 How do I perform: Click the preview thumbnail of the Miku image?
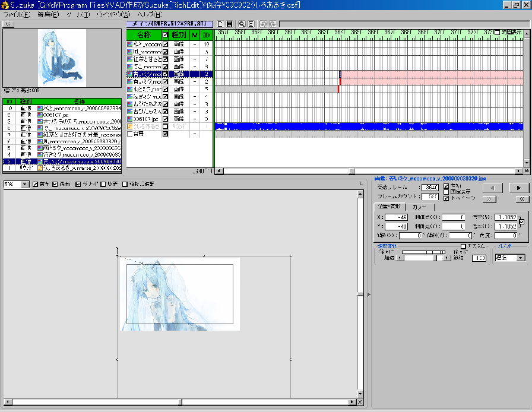(62, 58)
